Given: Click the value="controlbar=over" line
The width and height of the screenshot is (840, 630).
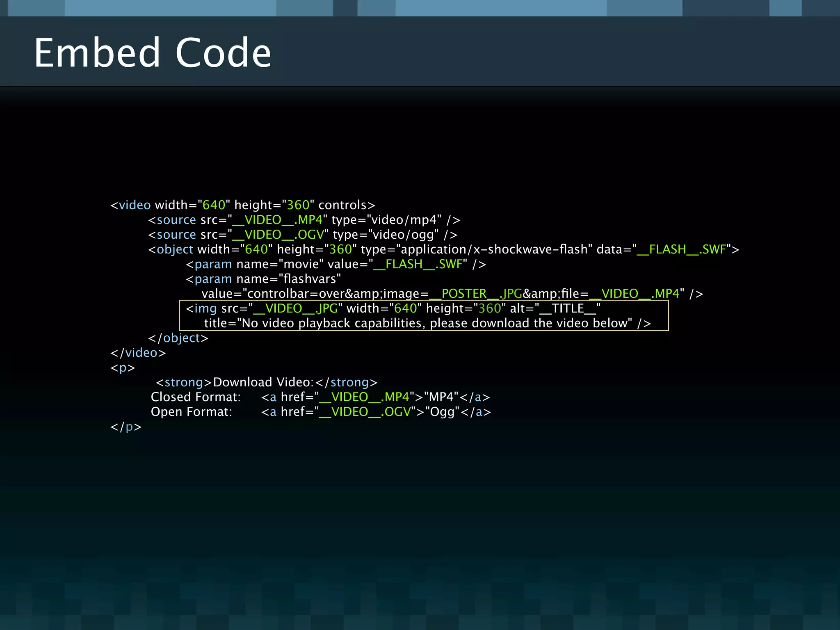Looking at the screenshot, I should [x=452, y=294].
